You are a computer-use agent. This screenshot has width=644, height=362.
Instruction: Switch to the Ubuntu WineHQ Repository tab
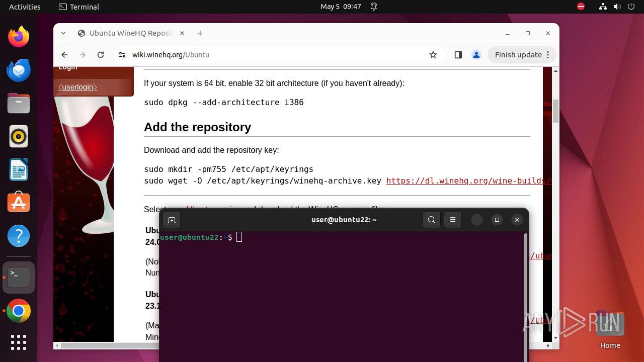tap(131, 33)
